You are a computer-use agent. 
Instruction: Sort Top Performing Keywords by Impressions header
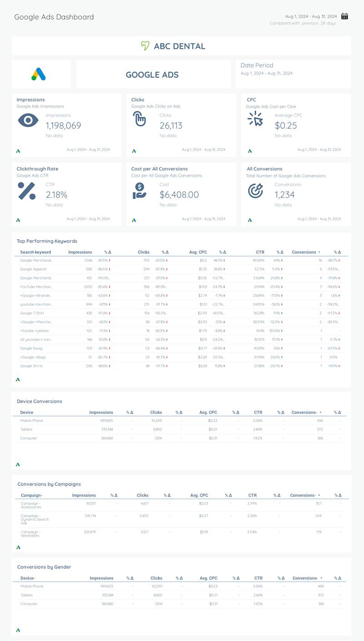80,252
